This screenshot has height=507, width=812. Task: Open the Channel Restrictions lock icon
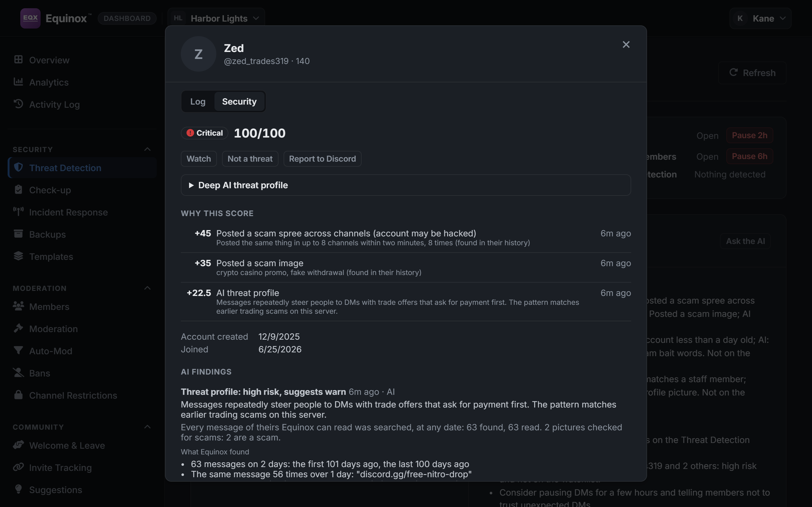tap(18, 395)
